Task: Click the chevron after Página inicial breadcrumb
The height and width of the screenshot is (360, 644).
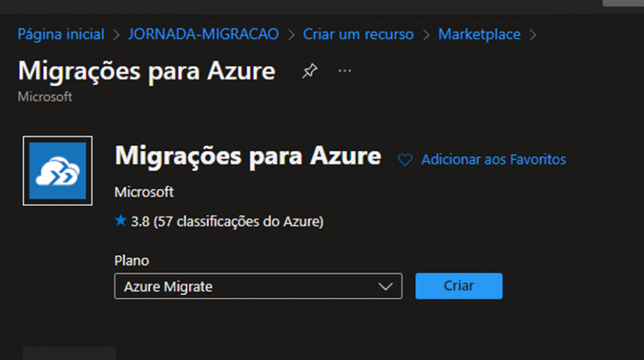Action: (x=116, y=34)
